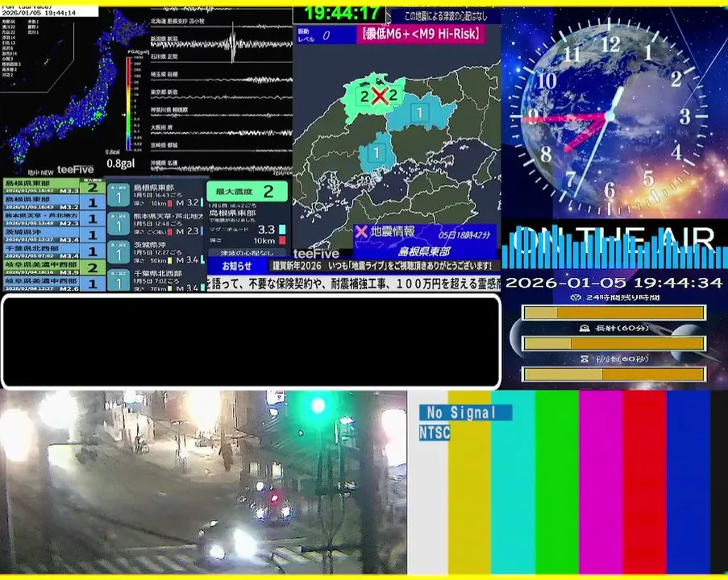Click the 秒針(60秒) progress bar
This screenshot has width=728, height=580.
(x=614, y=374)
